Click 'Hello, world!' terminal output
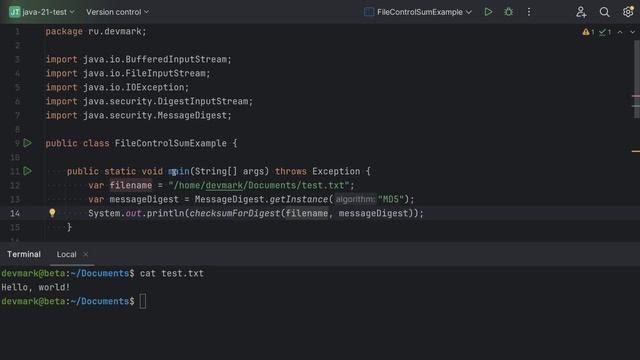This screenshot has width=640, height=360. pos(36,287)
